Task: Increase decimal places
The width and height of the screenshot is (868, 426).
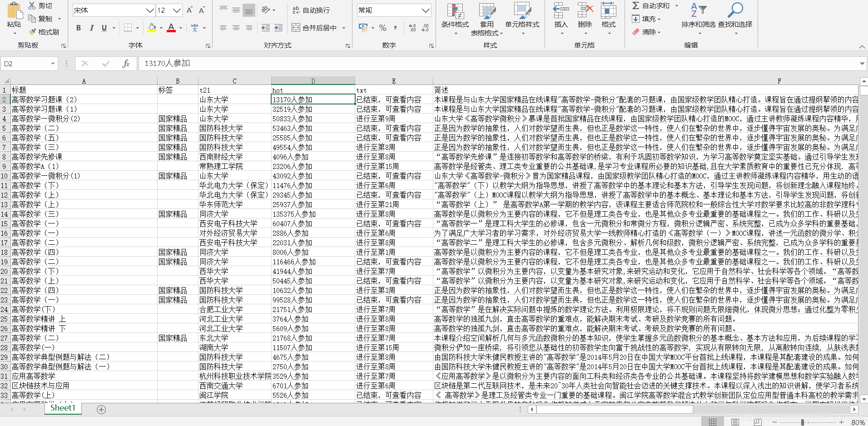Action: [412, 28]
